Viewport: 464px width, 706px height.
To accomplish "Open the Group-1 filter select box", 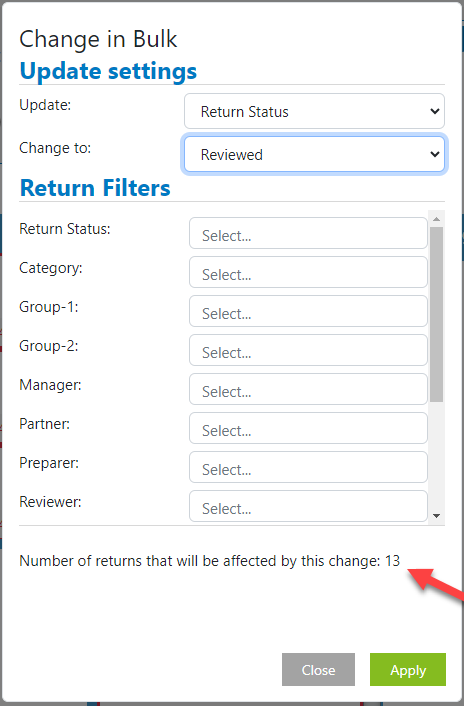I will (x=308, y=311).
